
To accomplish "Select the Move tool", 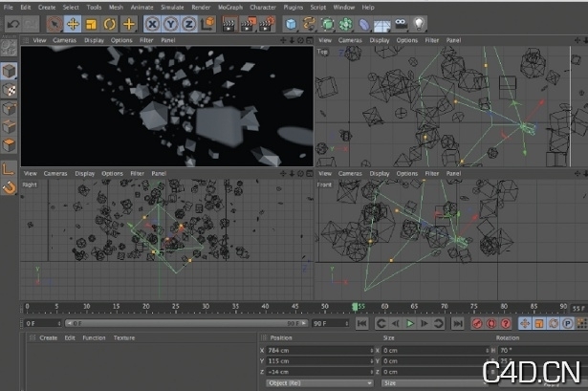I will [x=73, y=24].
